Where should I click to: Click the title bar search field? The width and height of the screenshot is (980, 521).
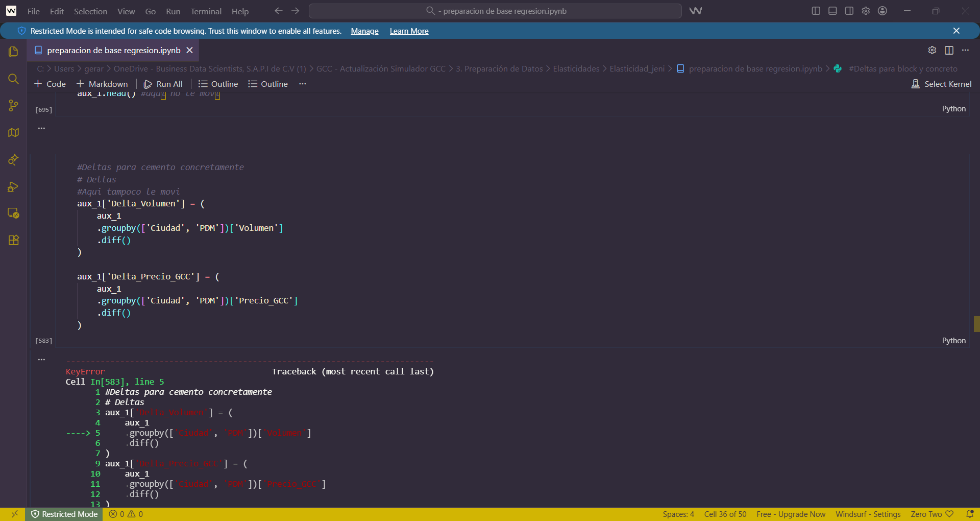495,11
